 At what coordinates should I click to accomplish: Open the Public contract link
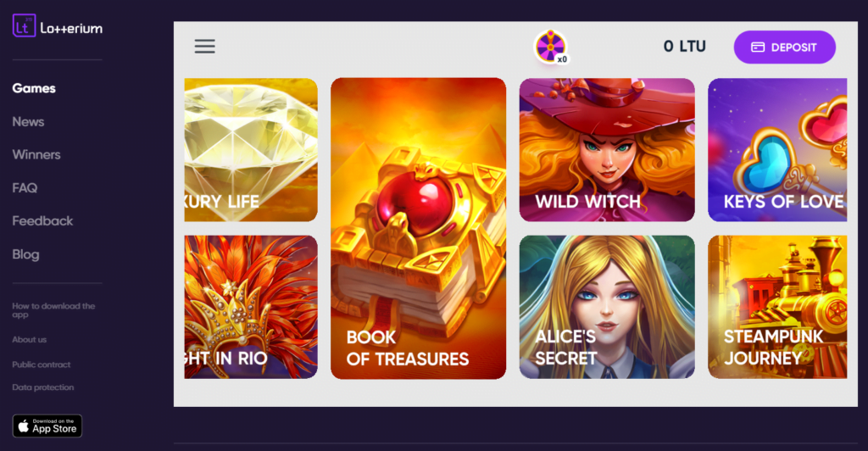42,365
